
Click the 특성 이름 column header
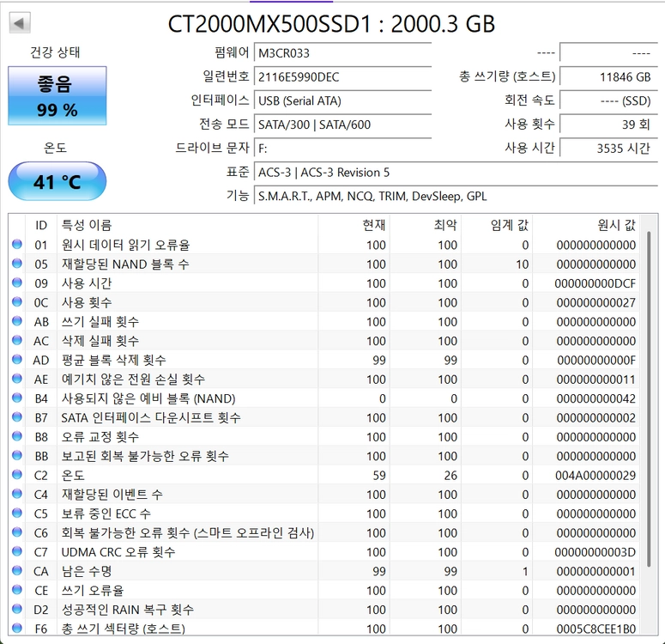(187, 225)
